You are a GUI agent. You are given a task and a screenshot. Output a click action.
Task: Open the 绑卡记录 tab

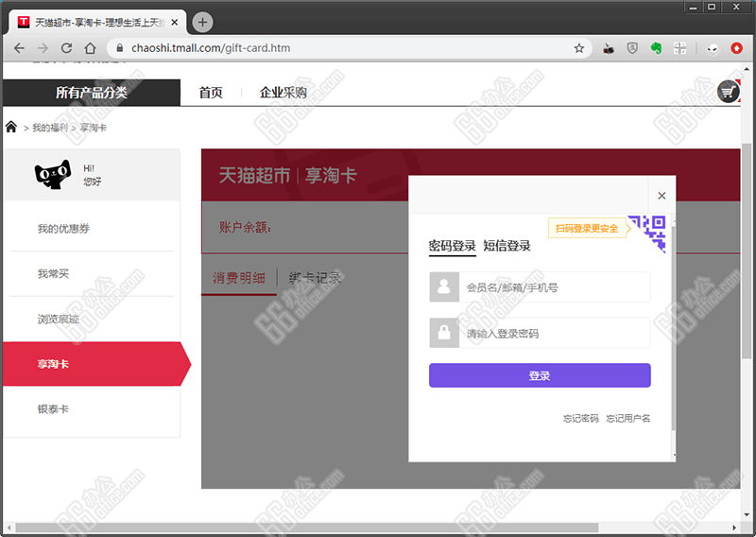pos(315,278)
